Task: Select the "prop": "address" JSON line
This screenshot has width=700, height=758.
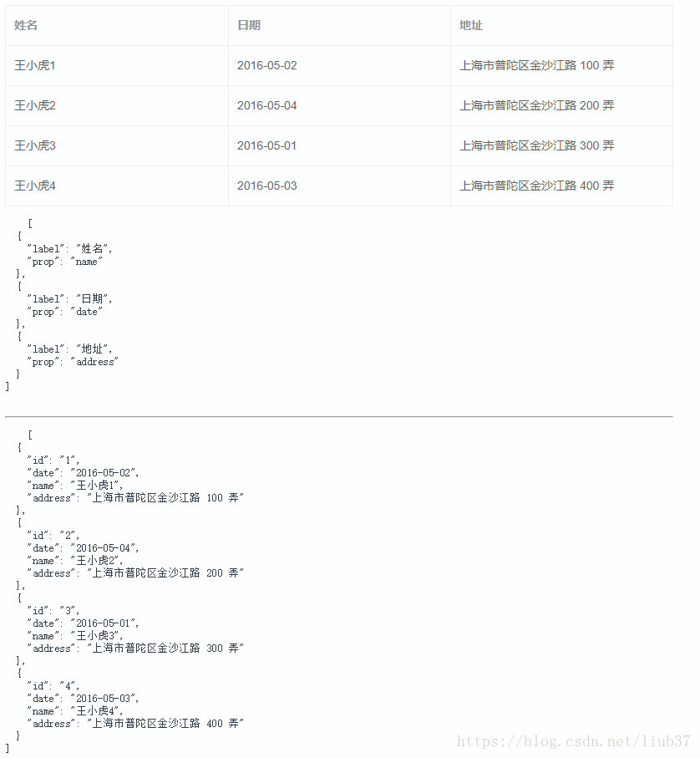Action: point(73,362)
